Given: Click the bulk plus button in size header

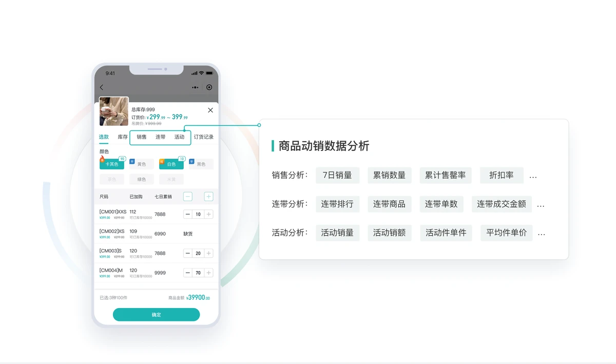Looking at the screenshot, I should [209, 197].
